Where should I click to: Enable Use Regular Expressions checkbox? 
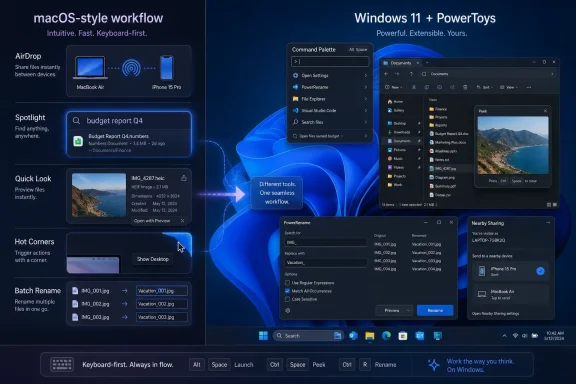287,283
